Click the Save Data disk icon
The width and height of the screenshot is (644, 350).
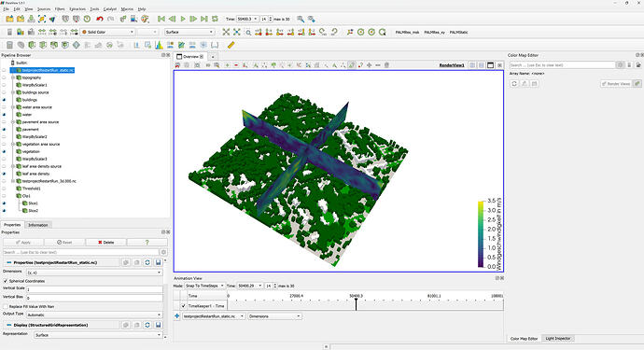(x=31, y=19)
